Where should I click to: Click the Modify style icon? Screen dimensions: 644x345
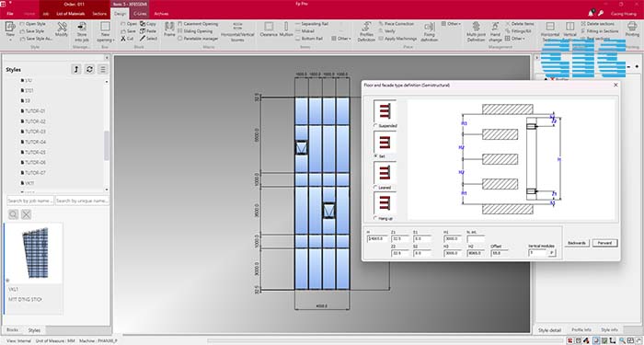point(62,27)
